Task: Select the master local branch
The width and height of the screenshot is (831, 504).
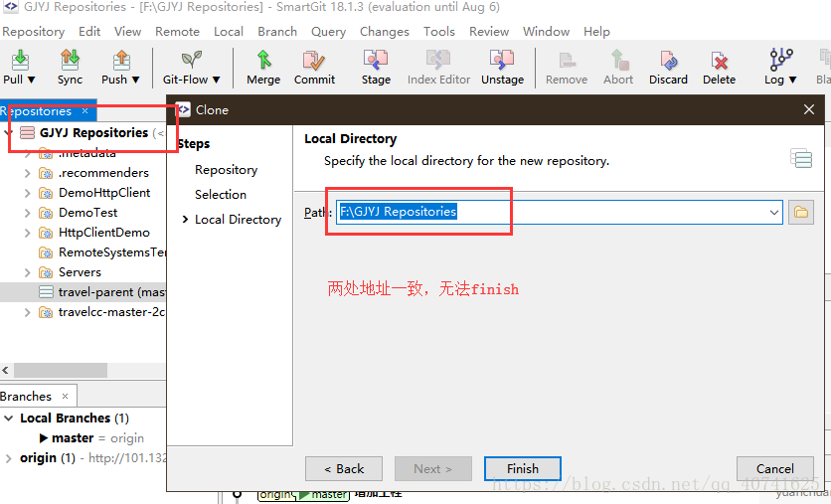Action: tap(73, 438)
